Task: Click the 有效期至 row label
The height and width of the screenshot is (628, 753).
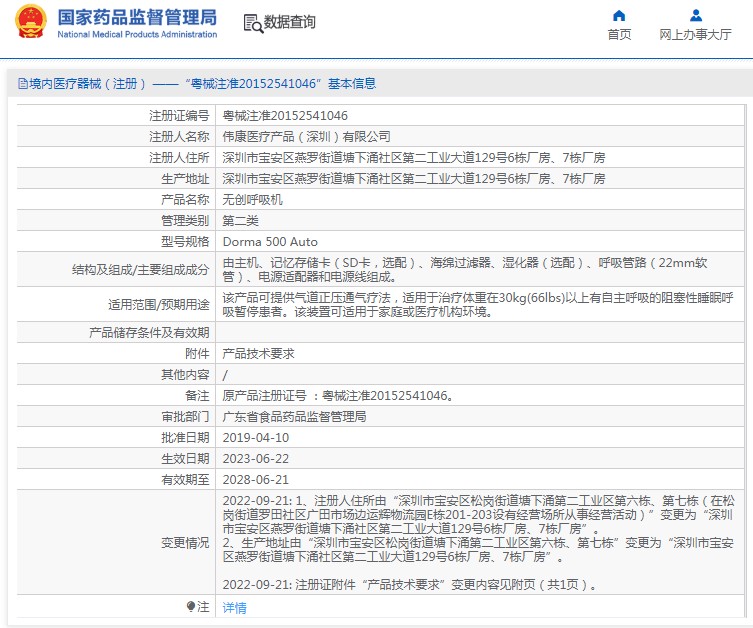Action: (185, 480)
